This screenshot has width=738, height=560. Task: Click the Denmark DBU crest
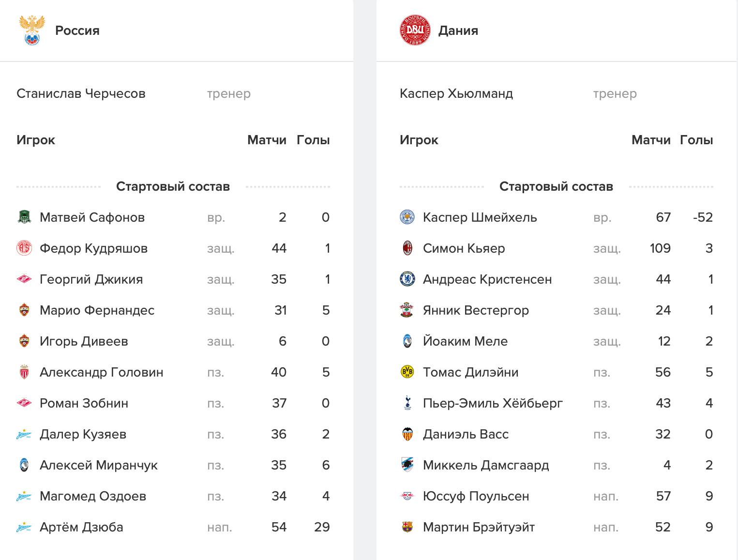[415, 30]
